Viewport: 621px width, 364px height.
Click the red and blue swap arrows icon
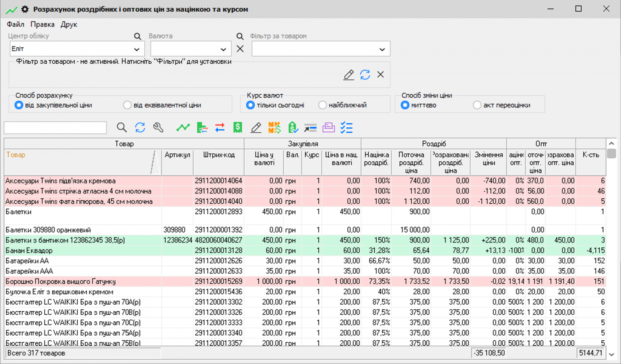point(220,128)
